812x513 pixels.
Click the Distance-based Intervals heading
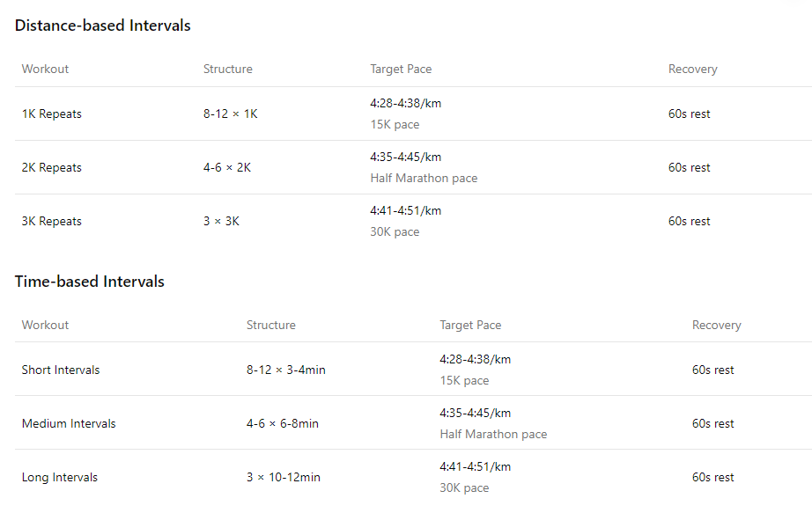click(x=102, y=26)
